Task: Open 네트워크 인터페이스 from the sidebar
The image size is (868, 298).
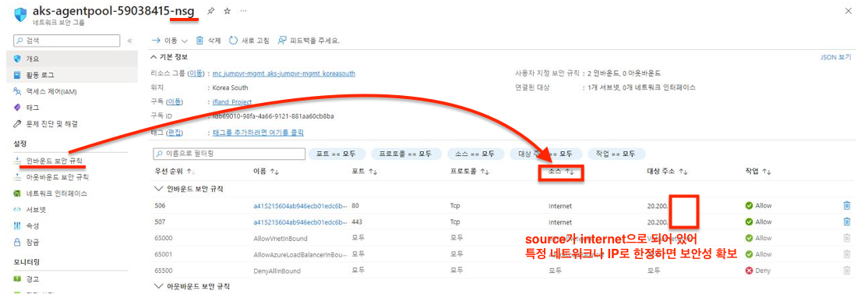Action: (x=56, y=194)
